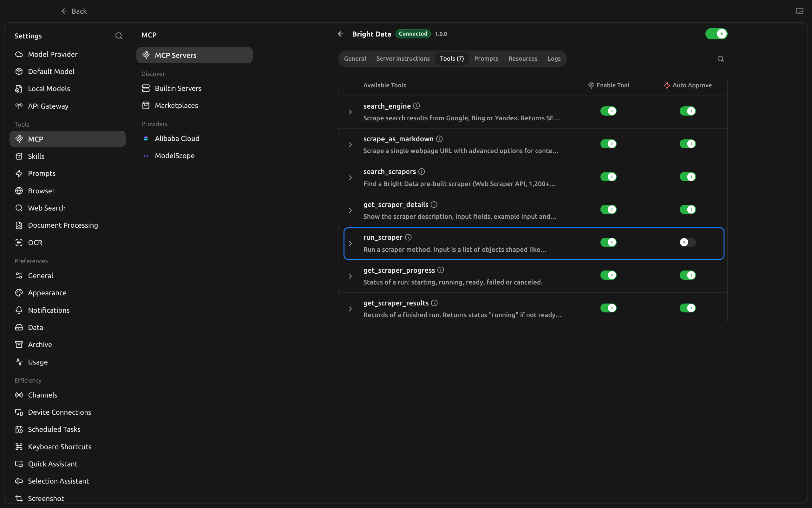812x508 pixels.
Task: Expand the get_scraper_results tool row
Action: pos(350,309)
